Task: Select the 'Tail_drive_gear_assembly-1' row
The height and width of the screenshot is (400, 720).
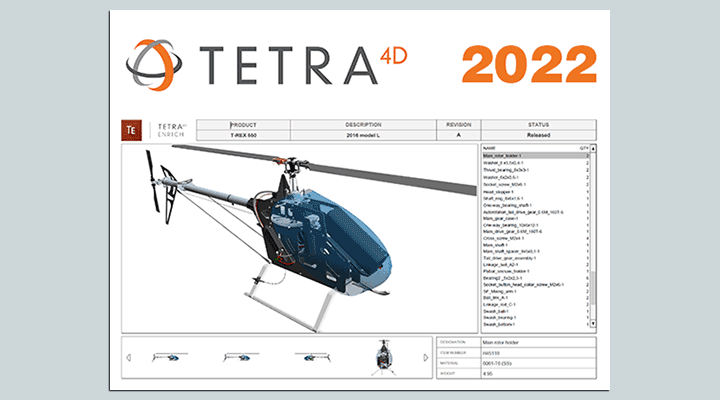Action: coord(535,258)
